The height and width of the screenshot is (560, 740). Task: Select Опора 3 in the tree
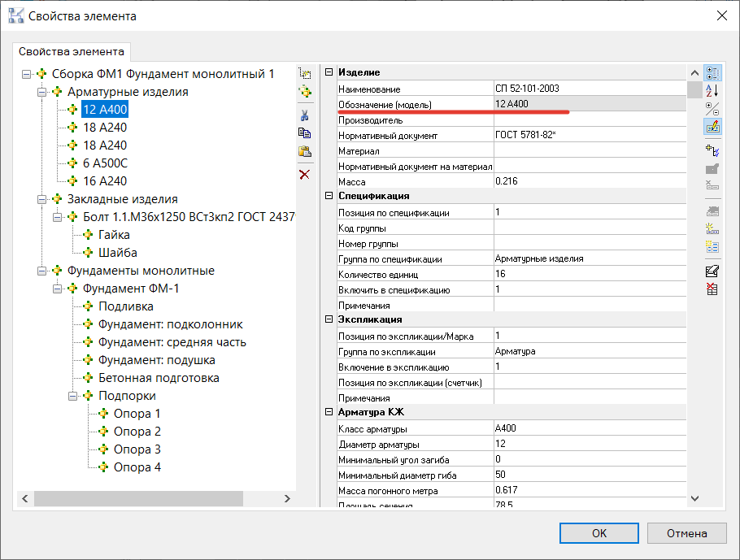(x=137, y=449)
